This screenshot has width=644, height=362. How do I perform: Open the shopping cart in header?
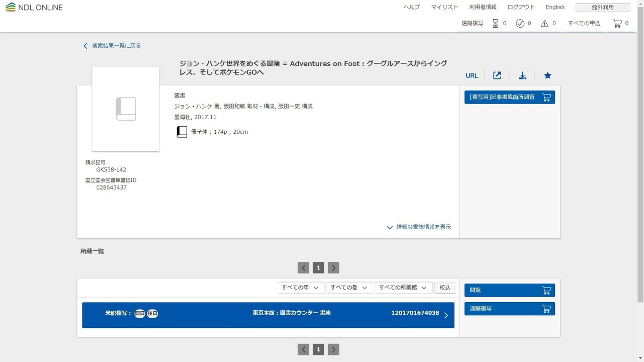(617, 24)
